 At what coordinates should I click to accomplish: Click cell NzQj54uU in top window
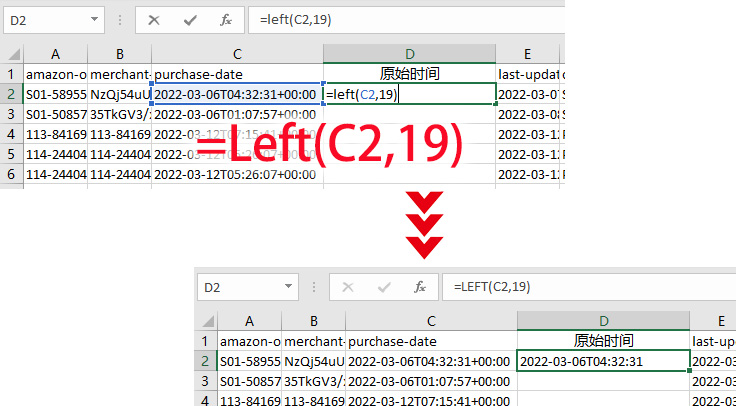(x=120, y=94)
